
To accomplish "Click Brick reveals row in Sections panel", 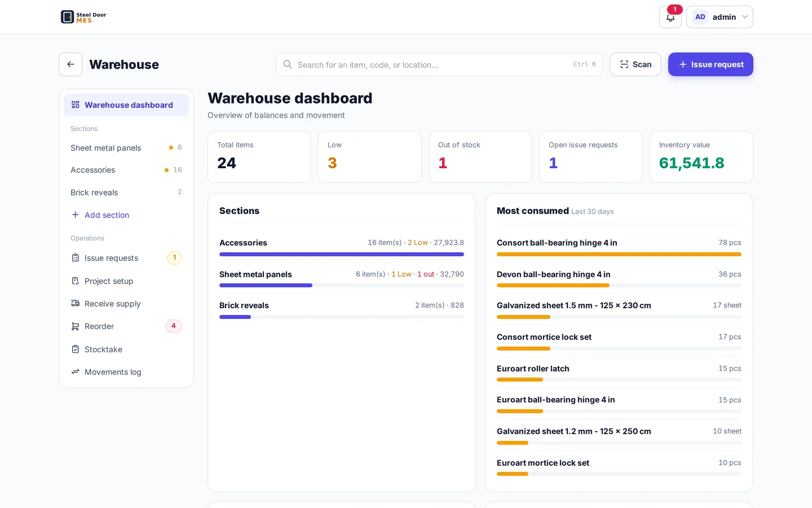I will 342,309.
